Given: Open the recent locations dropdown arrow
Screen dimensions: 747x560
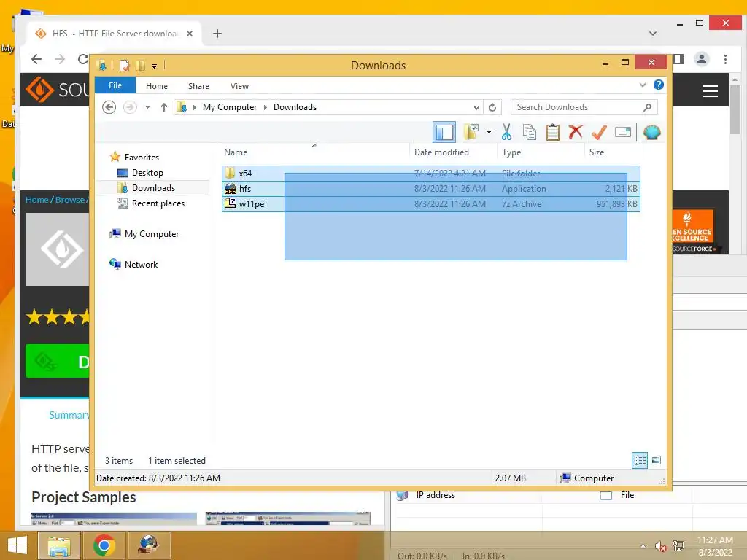Looking at the screenshot, I should [147, 107].
